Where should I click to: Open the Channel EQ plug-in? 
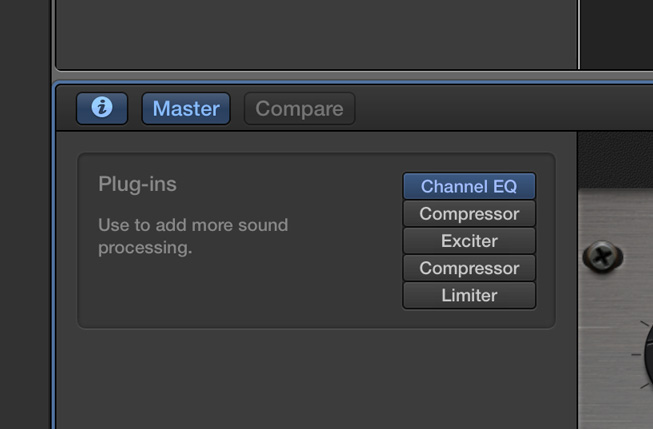coord(469,186)
